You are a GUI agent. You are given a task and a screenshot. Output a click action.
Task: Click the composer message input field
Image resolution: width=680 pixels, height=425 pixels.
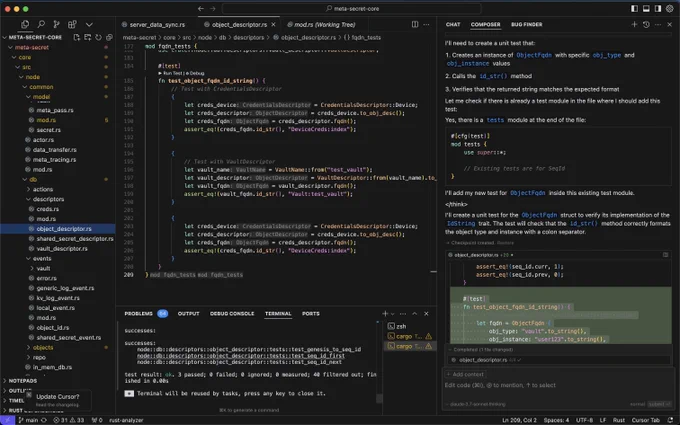click(559, 385)
